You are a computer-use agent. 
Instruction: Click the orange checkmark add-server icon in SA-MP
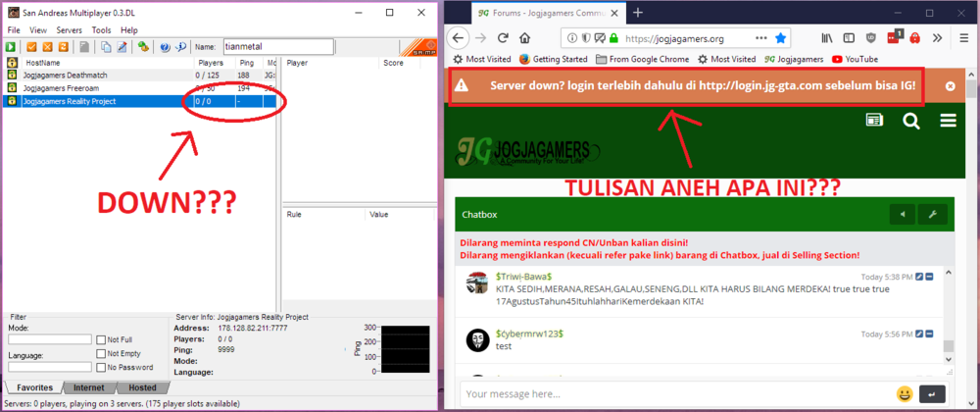click(31, 47)
